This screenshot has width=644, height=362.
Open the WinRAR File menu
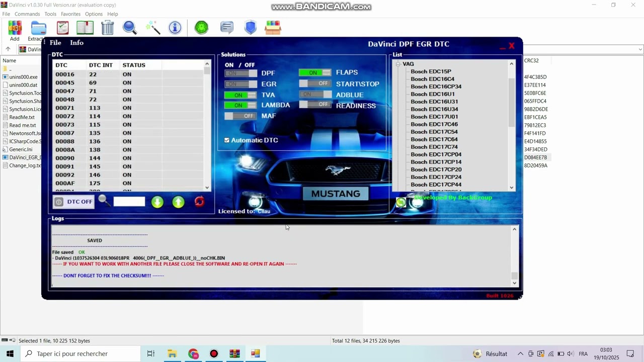6,14
